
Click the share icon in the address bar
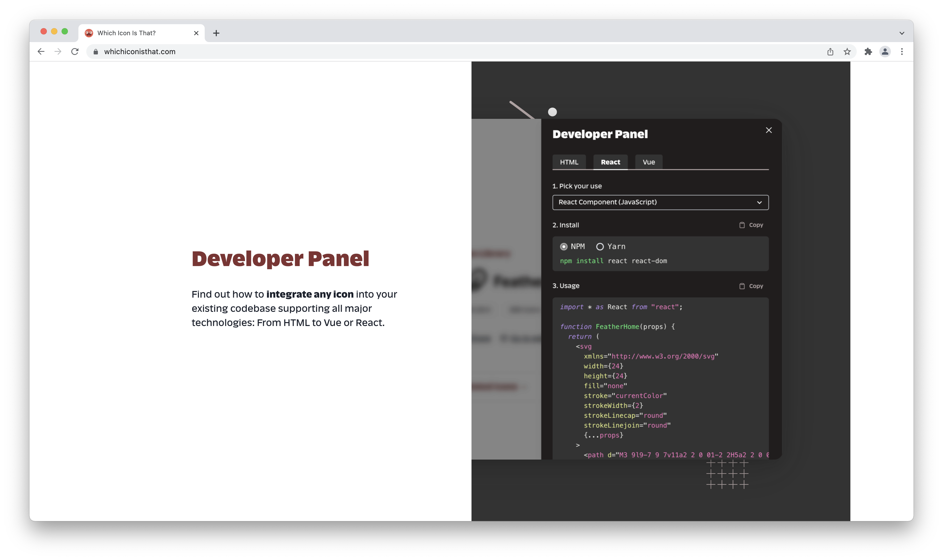[x=830, y=52]
